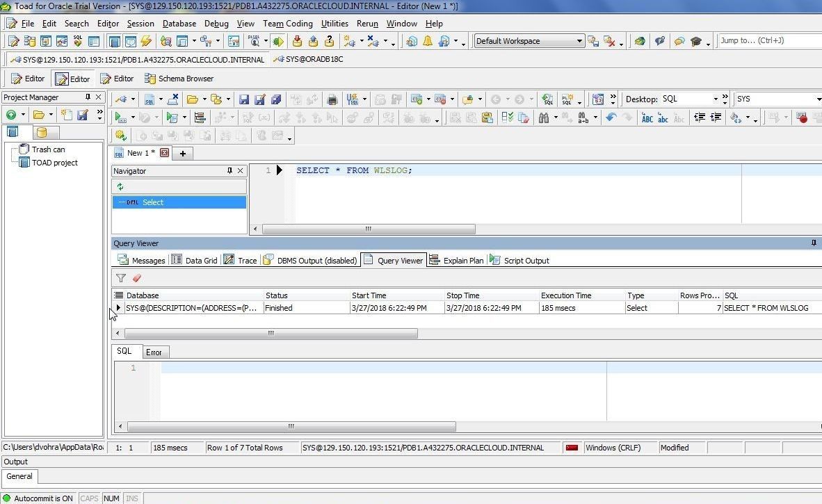Image resolution: width=822 pixels, height=504 pixels.
Task: Switch to the Data Grid tab
Action: click(x=195, y=261)
